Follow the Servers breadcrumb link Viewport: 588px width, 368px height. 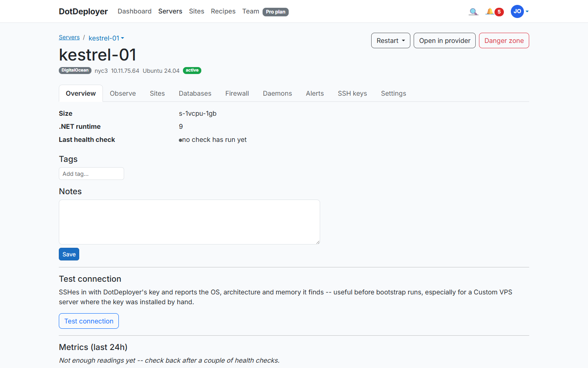tap(69, 37)
